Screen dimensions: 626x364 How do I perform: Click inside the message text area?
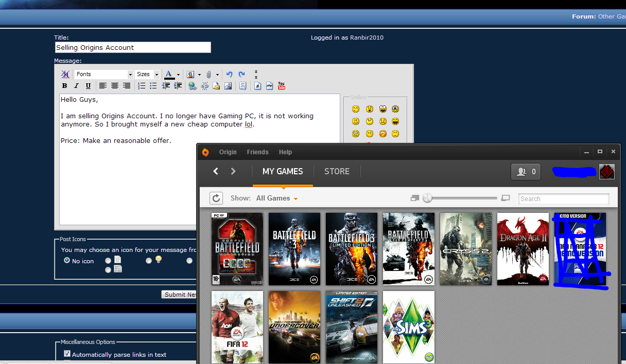click(x=200, y=159)
